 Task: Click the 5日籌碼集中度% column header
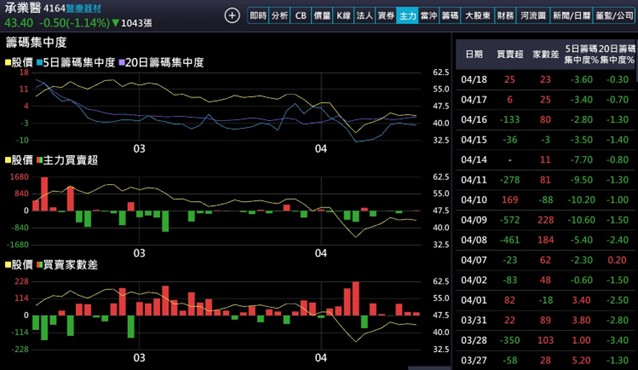click(x=581, y=54)
